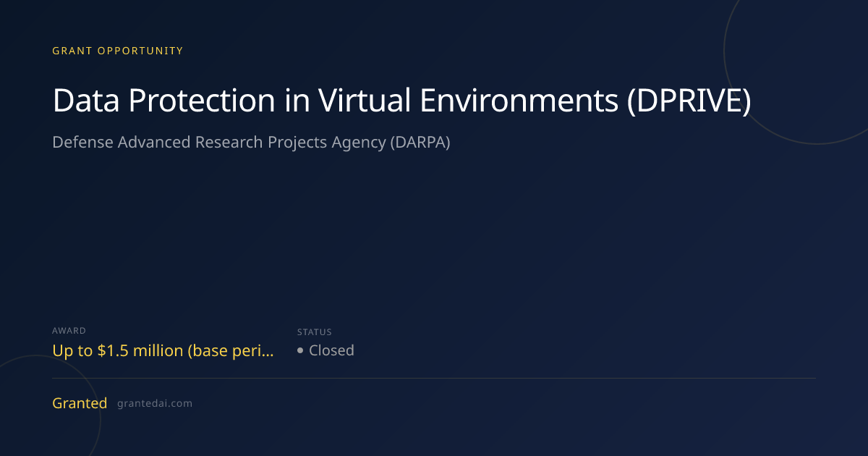Image resolution: width=868 pixels, height=456 pixels.
Task: Click the 'GRANT OPPORTUNITY' label
Action: point(118,51)
